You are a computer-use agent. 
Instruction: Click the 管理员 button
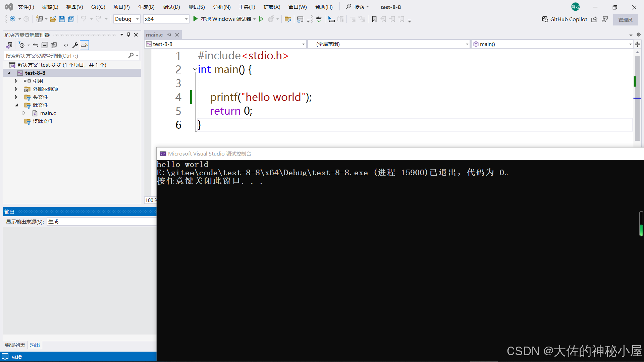pos(625,19)
